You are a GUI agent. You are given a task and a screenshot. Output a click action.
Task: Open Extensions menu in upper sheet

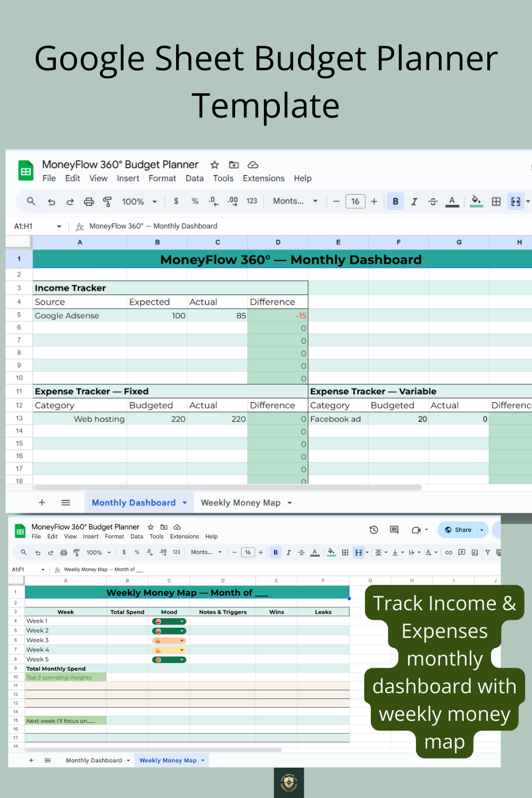(263, 178)
